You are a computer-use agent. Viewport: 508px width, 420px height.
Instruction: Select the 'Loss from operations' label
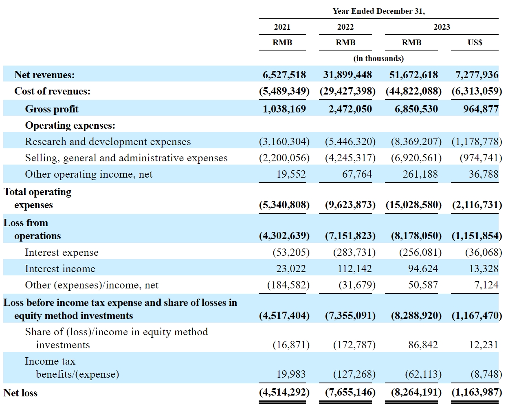pos(32,229)
